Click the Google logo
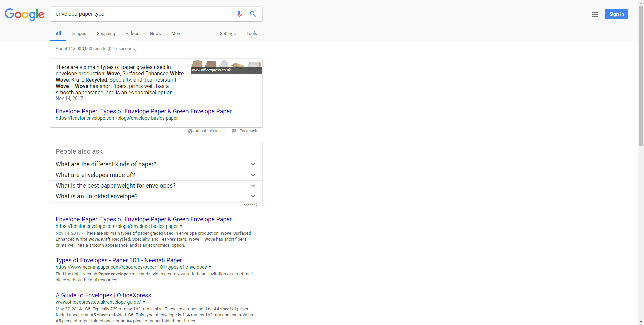This screenshot has height=325, width=644. (24, 14)
